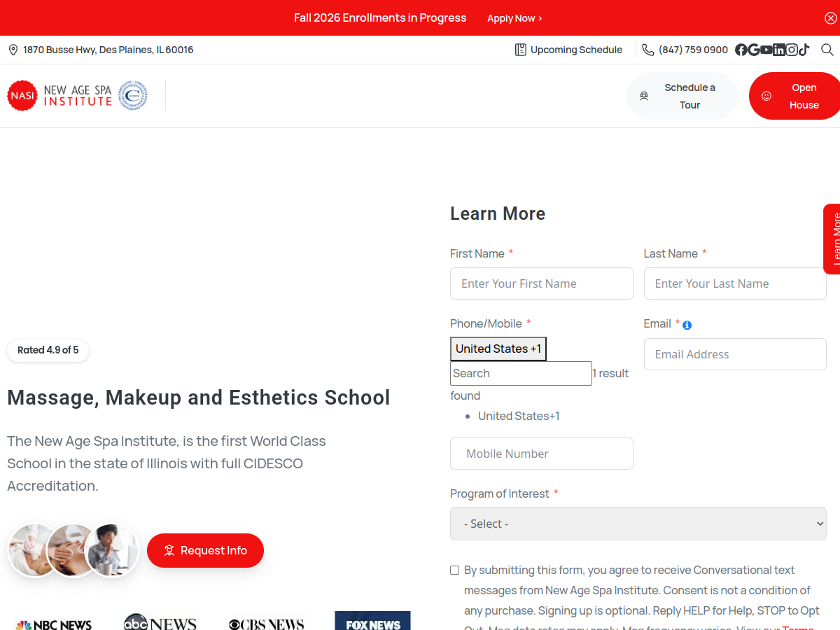840x630 pixels.
Task: Open site search magnifier icon
Action: point(827,50)
